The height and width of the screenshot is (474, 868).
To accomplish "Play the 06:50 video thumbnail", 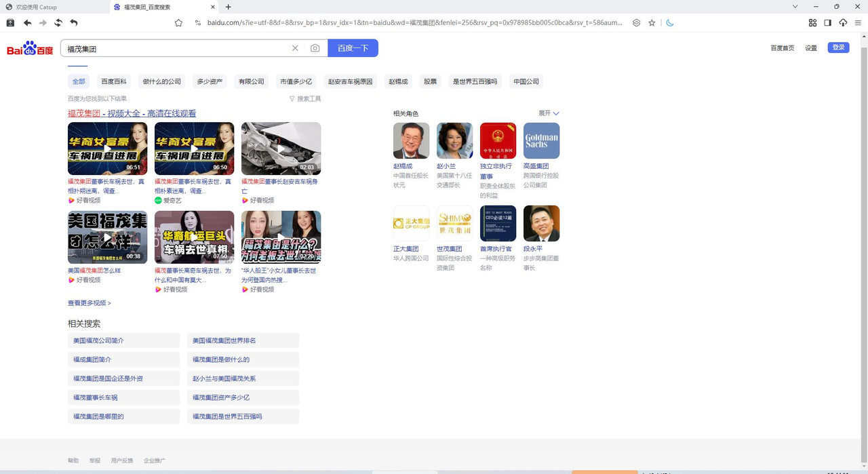I will click(x=194, y=149).
